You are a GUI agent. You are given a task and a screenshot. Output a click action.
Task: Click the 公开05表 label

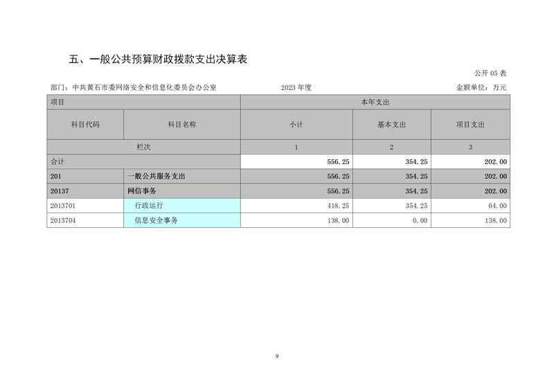click(490, 73)
